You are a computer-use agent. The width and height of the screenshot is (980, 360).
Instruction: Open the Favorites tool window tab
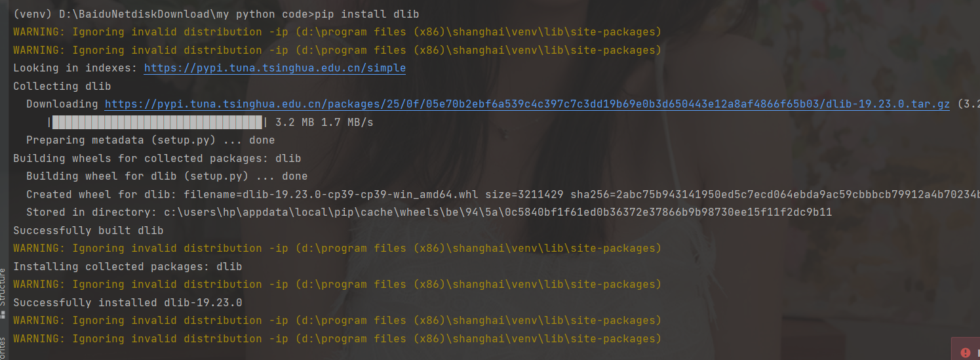pyautogui.click(x=3, y=348)
